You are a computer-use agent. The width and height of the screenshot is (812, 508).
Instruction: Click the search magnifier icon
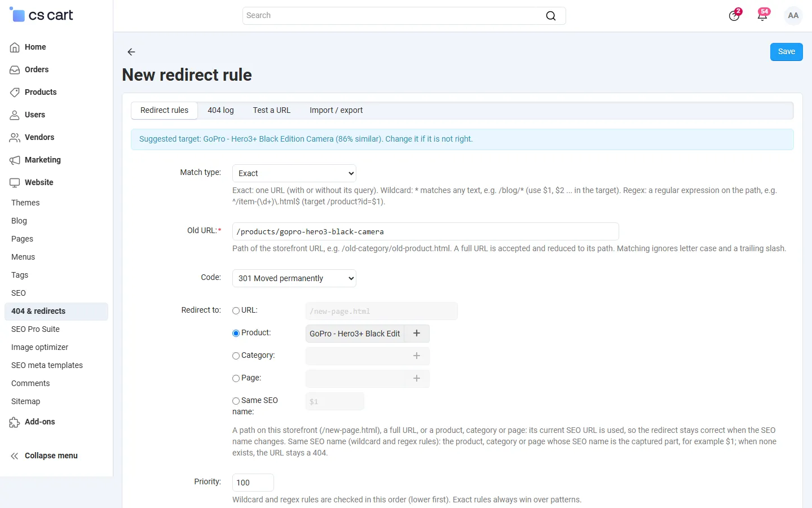(551, 16)
